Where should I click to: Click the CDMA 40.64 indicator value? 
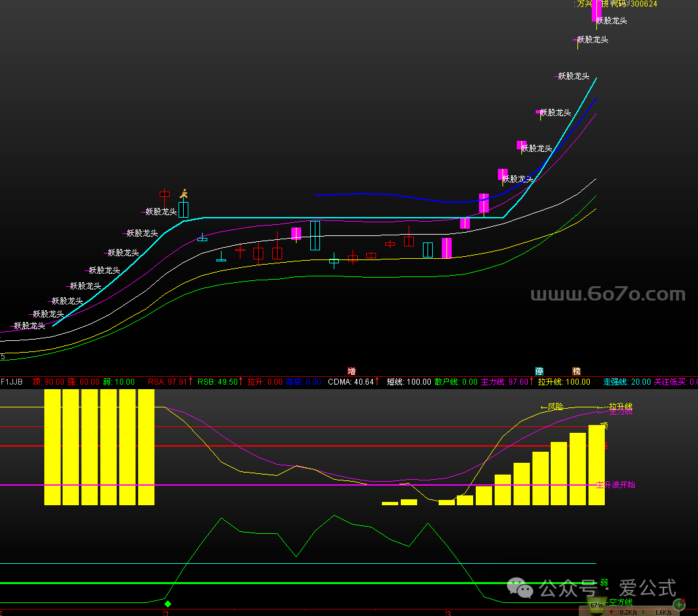point(352,382)
